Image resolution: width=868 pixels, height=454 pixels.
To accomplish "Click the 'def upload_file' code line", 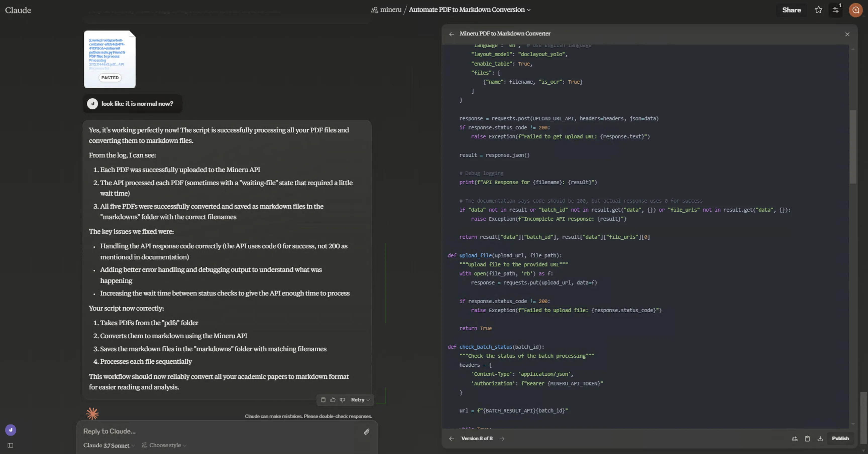I will pyautogui.click(x=504, y=256).
